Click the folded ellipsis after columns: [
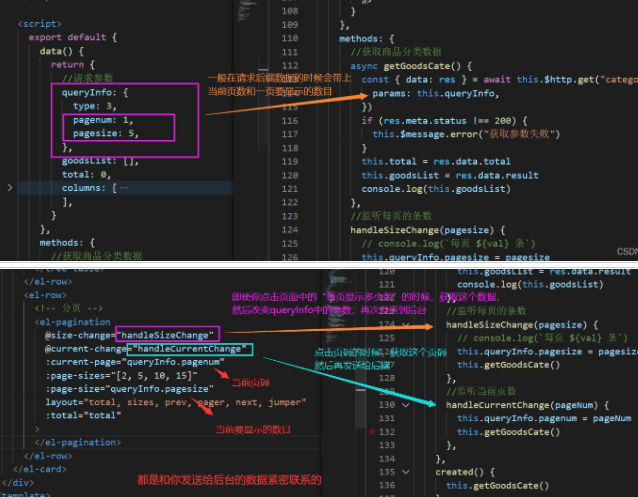This screenshot has width=638, height=497. click(x=122, y=187)
